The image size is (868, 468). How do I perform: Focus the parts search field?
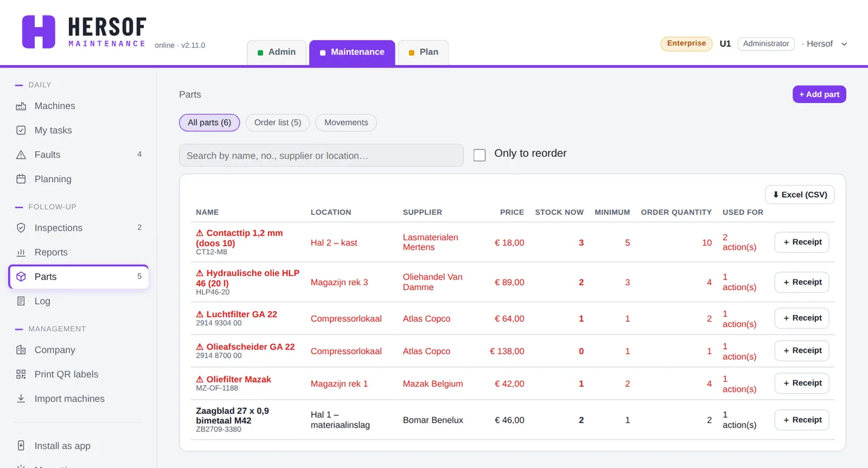tap(321, 156)
